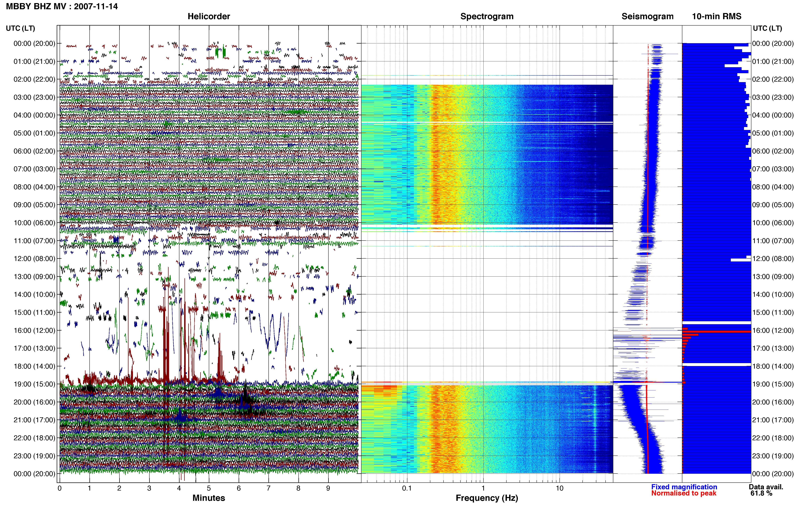This screenshot has width=812, height=508.
Task: Click the 'Minutes' axis label under the helicorder
Action: 208,498
